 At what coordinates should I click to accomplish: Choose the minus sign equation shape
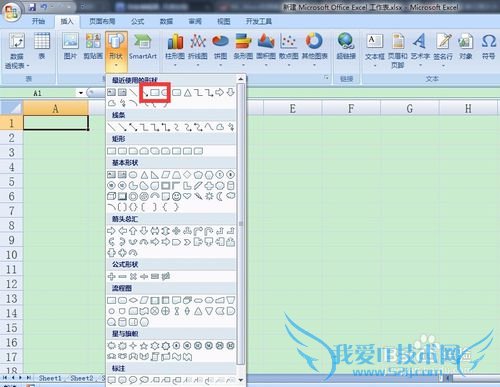122,276
